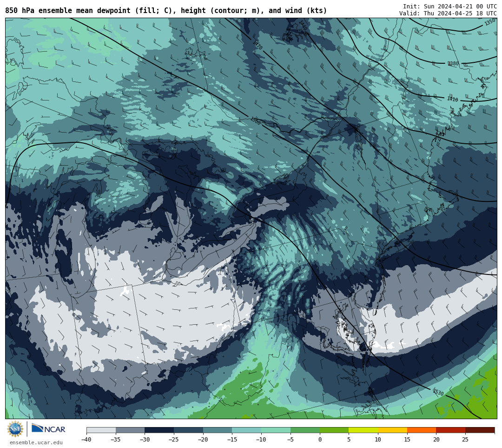Click the 10 colorbar tick label
Viewport: 502px width, 448px height.
(x=378, y=439)
